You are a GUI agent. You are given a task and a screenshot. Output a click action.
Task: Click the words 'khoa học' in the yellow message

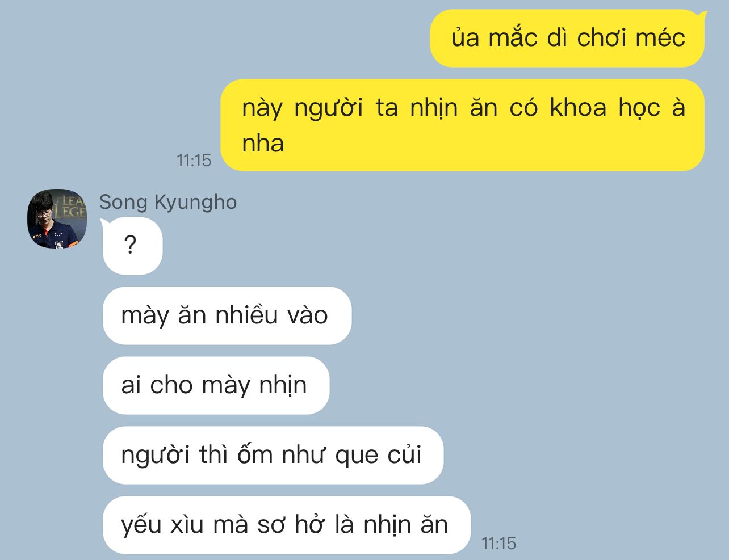click(605, 108)
